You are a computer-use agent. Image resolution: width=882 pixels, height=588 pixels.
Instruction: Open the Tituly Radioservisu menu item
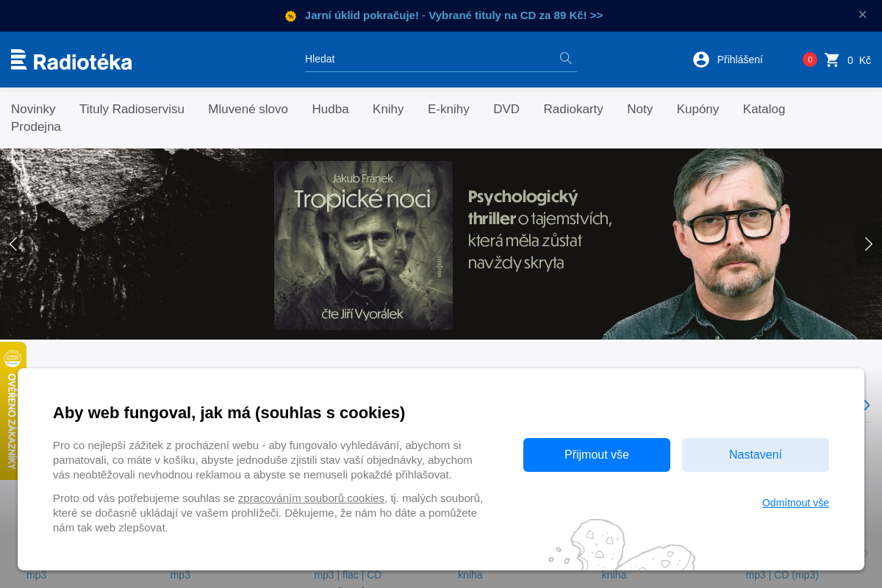click(x=132, y=109)
